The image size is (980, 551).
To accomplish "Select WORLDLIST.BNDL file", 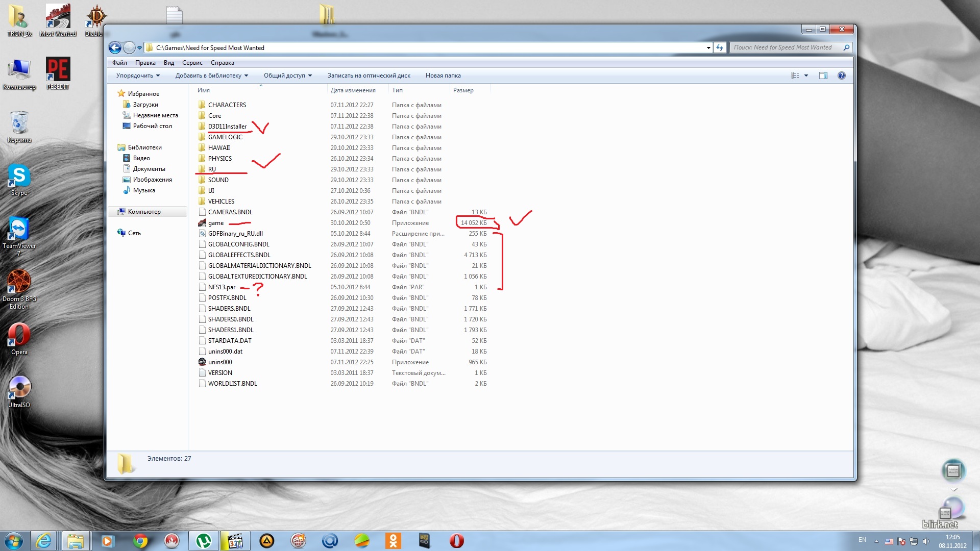I will [232, 384].
